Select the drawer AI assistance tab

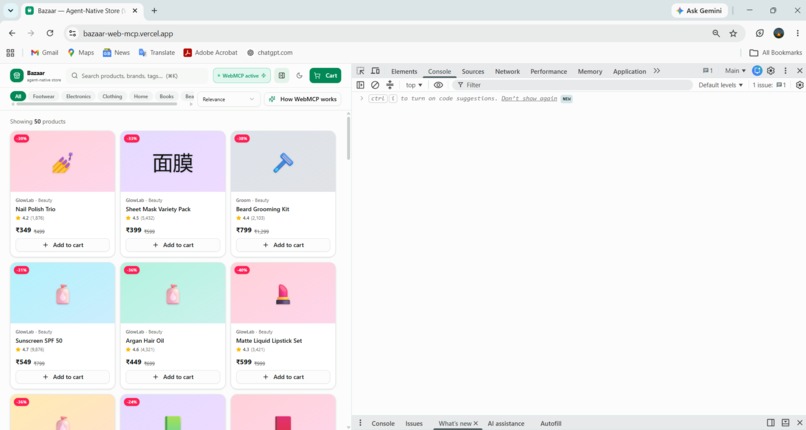click(x=506, y=423)
